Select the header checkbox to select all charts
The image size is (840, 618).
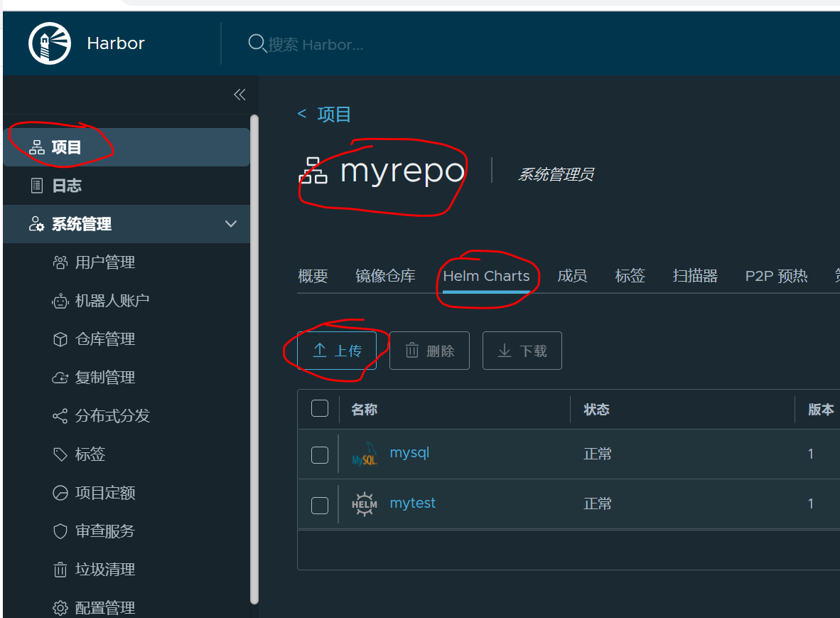(x=319, y=408)
